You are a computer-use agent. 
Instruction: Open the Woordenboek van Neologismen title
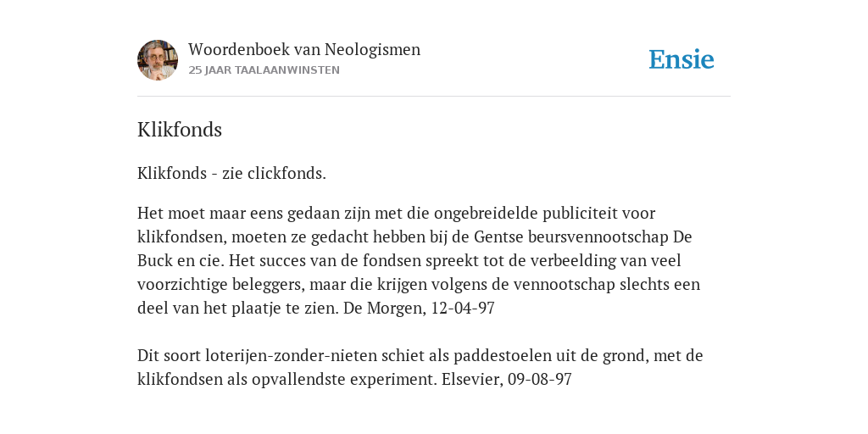coord(304,49)
